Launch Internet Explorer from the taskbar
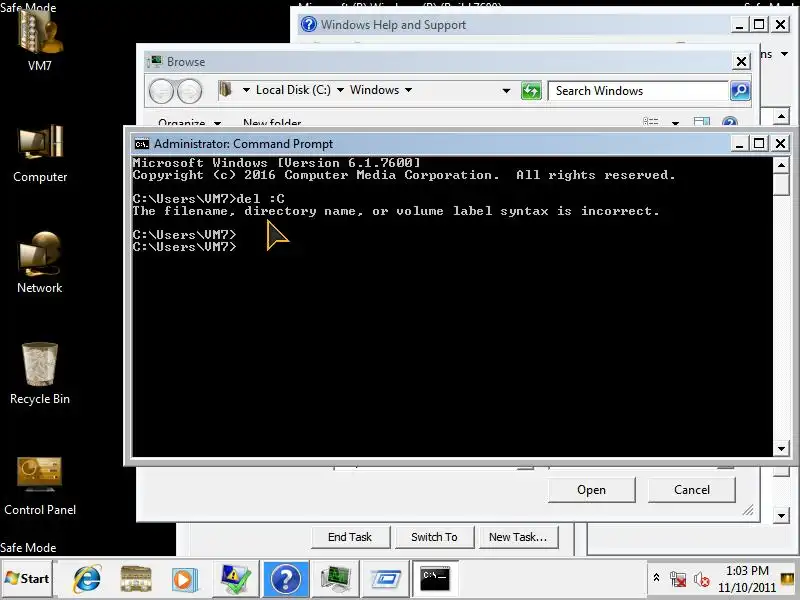 click(x=87, y=579)
